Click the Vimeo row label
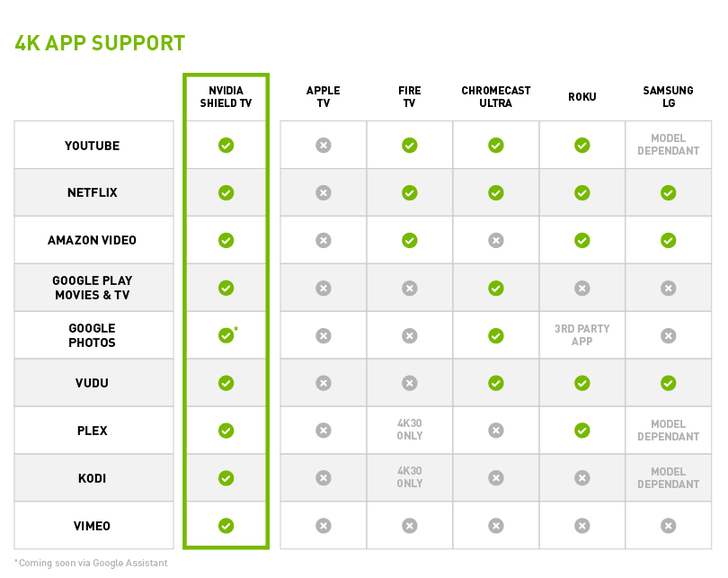This screenshot has width=728, height=578. 92,526
